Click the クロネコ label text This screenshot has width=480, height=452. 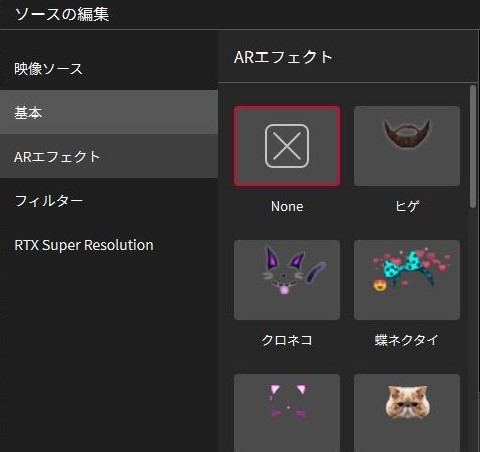tap(287, 340)
